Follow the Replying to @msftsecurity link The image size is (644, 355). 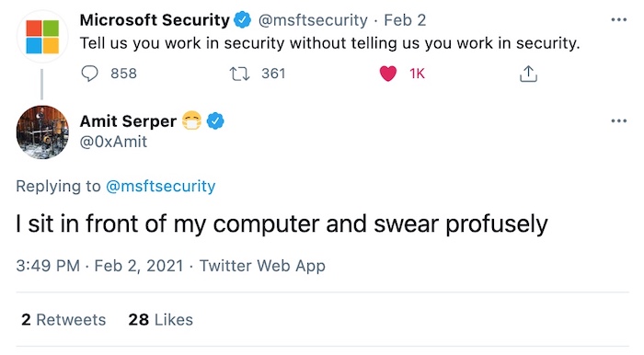click(x=161, y=186)
